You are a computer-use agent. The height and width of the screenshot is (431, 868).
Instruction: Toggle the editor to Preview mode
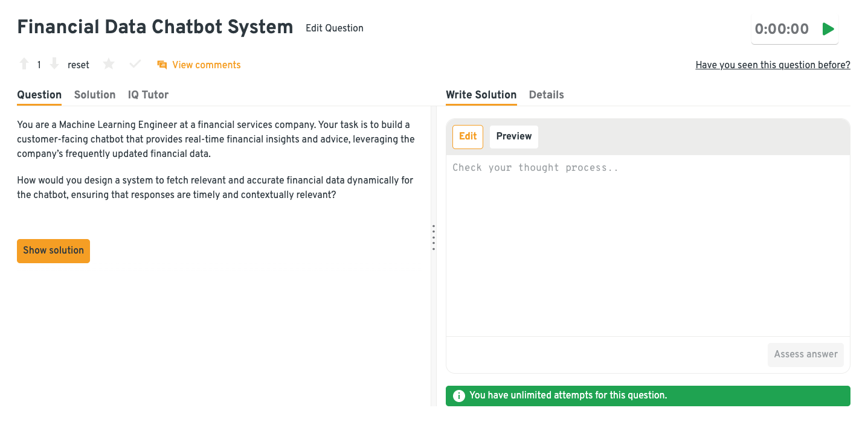click(513, 136)
